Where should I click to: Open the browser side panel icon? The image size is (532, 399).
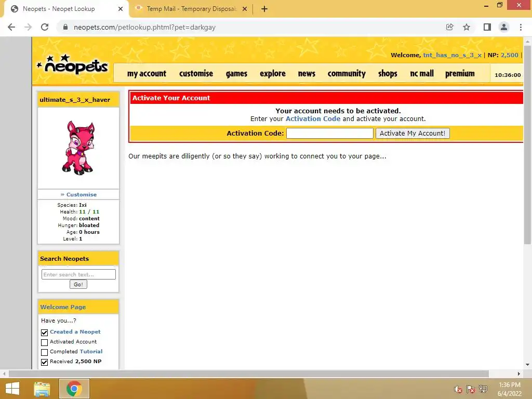pyautogui.click(x=487, y=27)
